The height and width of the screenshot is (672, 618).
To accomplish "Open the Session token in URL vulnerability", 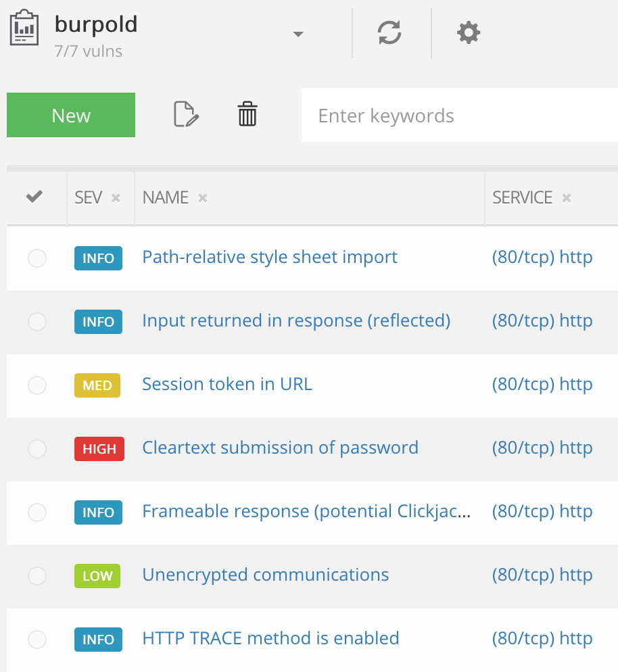I will tap(227, 384).
